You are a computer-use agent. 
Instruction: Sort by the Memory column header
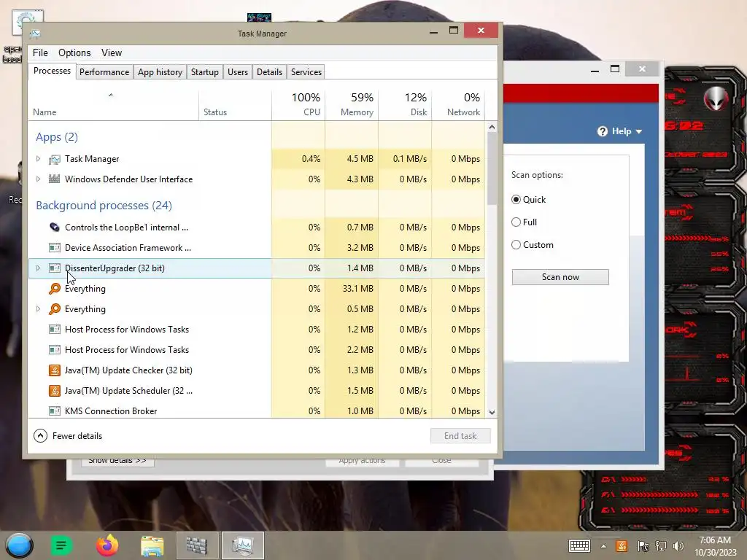[x=352, y=104]
